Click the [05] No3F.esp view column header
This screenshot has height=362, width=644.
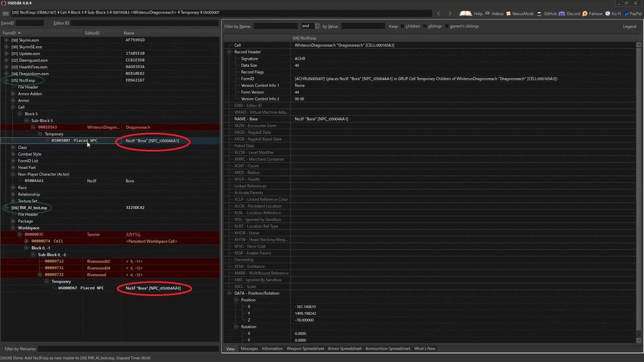point(464,38)
